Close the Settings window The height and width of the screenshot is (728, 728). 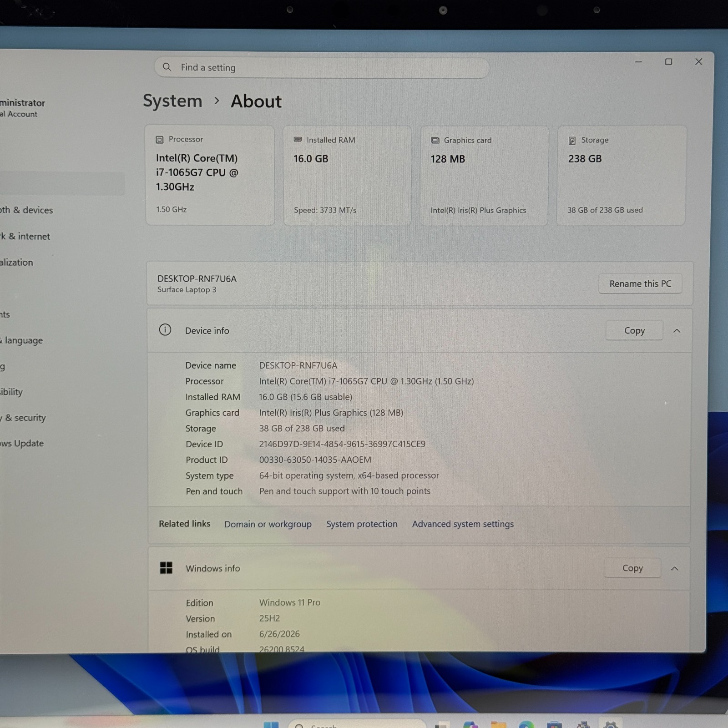tap(699, 61)
